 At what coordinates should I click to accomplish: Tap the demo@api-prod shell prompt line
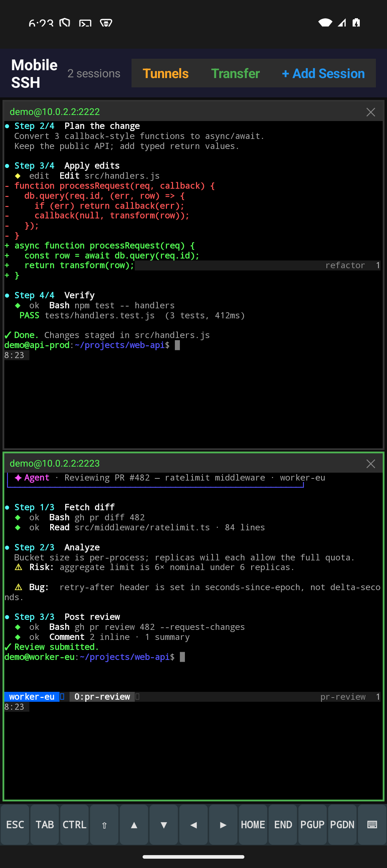pos(92,345)
